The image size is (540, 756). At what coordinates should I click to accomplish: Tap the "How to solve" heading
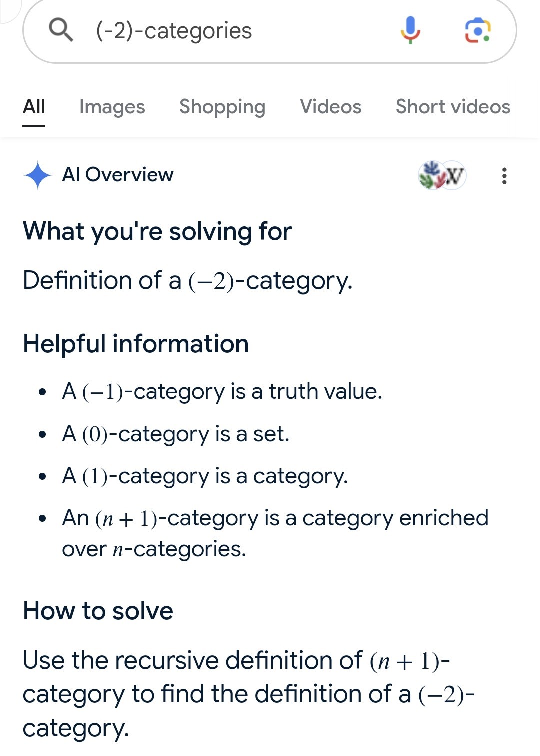98,611
